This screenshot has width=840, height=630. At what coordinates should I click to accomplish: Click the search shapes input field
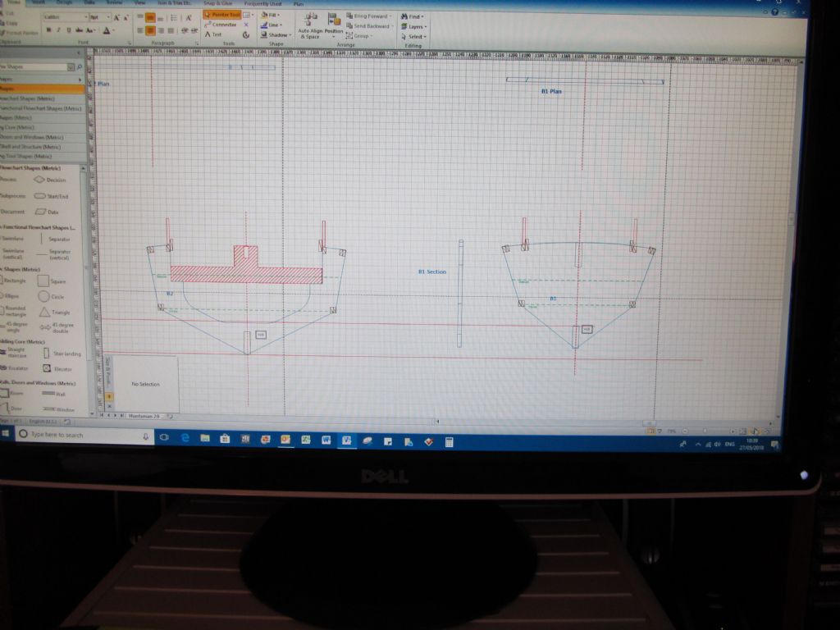pyautogui.click(x=36, y=67)
